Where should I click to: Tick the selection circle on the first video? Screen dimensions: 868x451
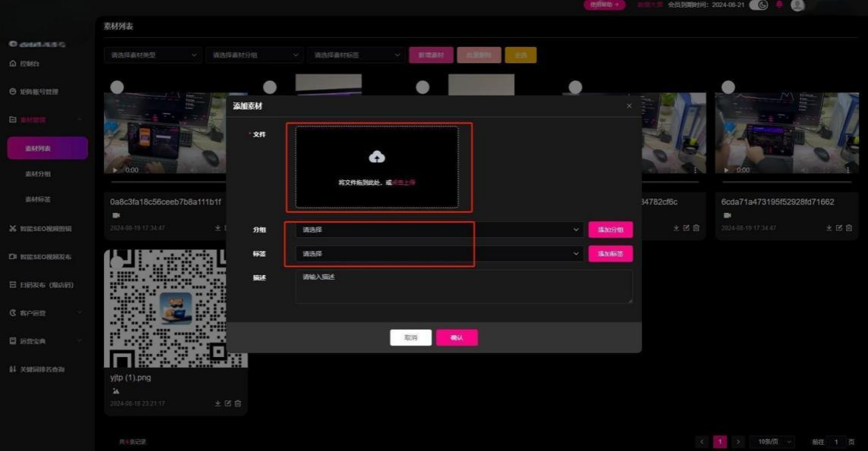pos(117,87)
